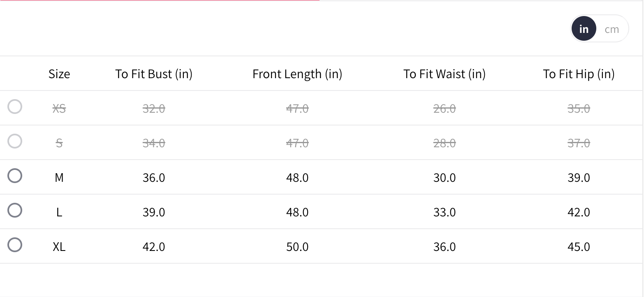644x297 pixels.
Task: Click the Size column header
Action: coord(59,74)
